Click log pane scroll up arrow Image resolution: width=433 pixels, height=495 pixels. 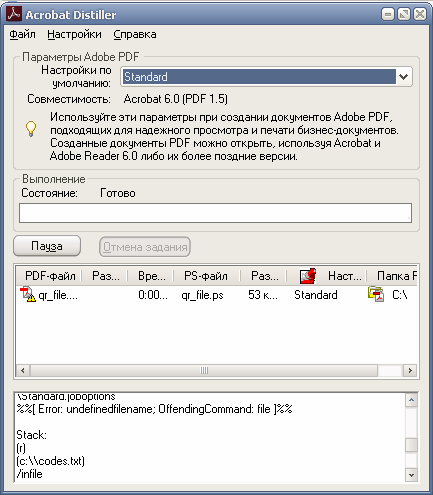[411, 400]
